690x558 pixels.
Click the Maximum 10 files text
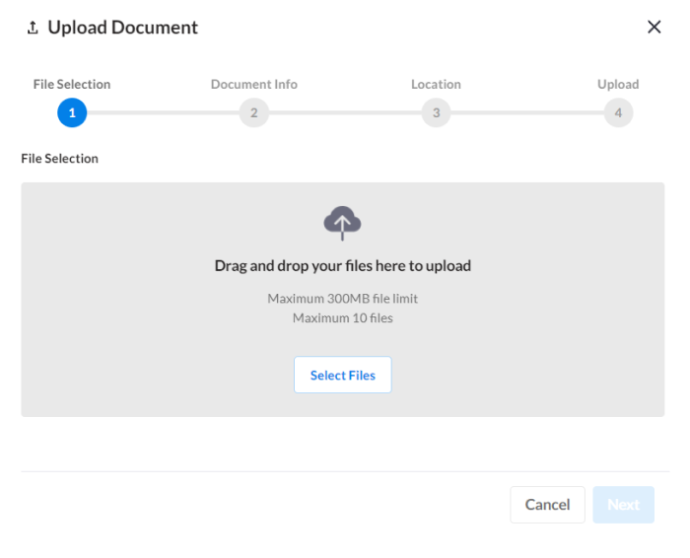[343, 318]
